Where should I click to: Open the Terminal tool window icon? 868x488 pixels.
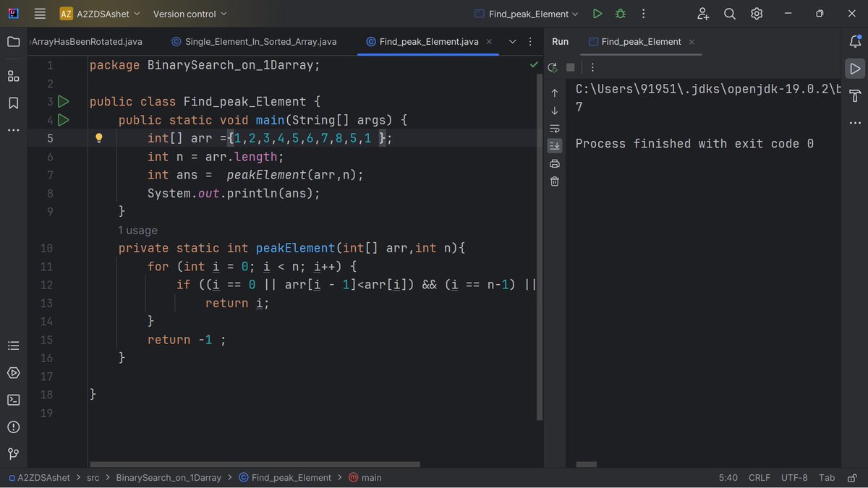pos(13,400)
